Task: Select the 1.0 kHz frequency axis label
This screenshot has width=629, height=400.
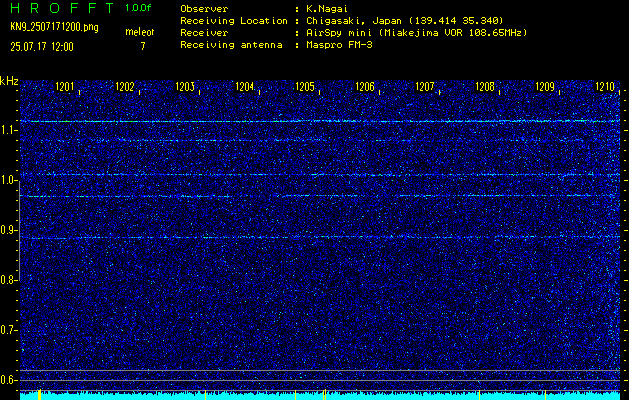Action: click(8, 180)
